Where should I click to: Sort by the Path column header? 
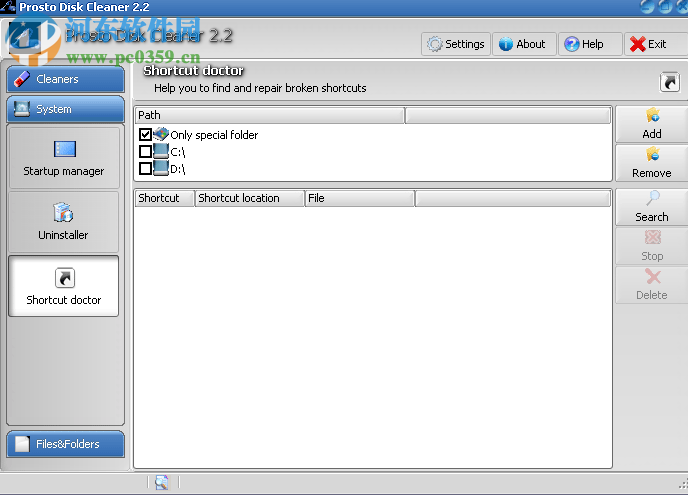pyautogui.click(x=269, y=115)
